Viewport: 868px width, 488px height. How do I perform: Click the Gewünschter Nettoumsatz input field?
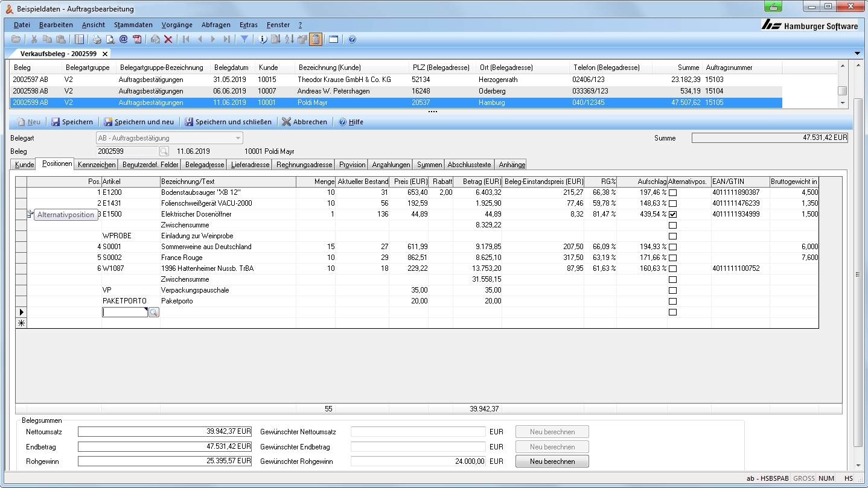(x=418, y=432)
